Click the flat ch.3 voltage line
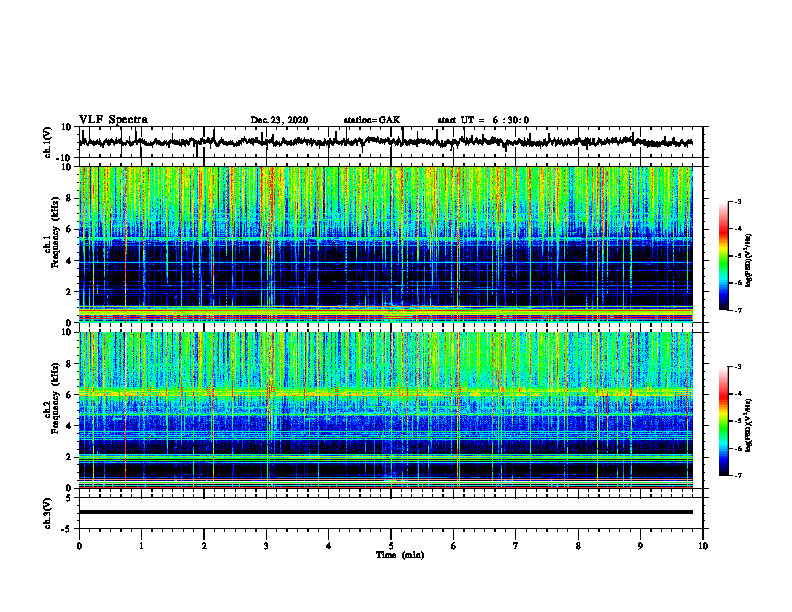Viewport: 792px width, 612px height. coord(385,512)
